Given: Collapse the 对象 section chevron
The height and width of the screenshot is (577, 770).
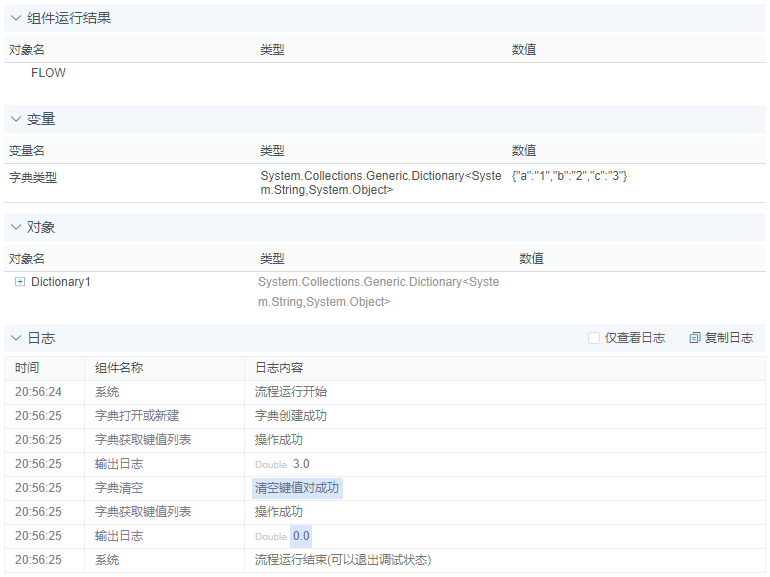Looking at the screenshot, I should (15, 227).
